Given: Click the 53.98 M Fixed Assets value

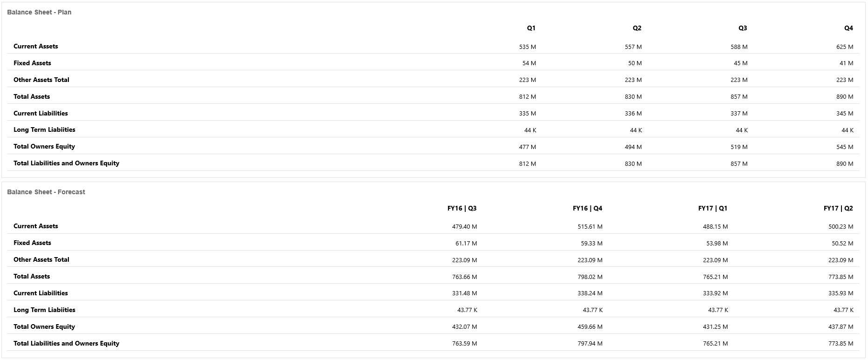Looking at the screenshot, I should (x=717, y=244).
